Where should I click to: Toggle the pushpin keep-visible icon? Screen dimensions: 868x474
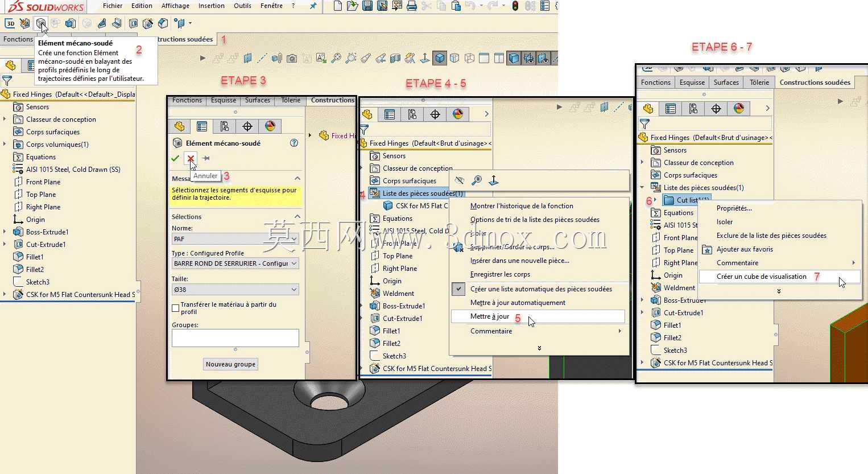click(206, 158)
